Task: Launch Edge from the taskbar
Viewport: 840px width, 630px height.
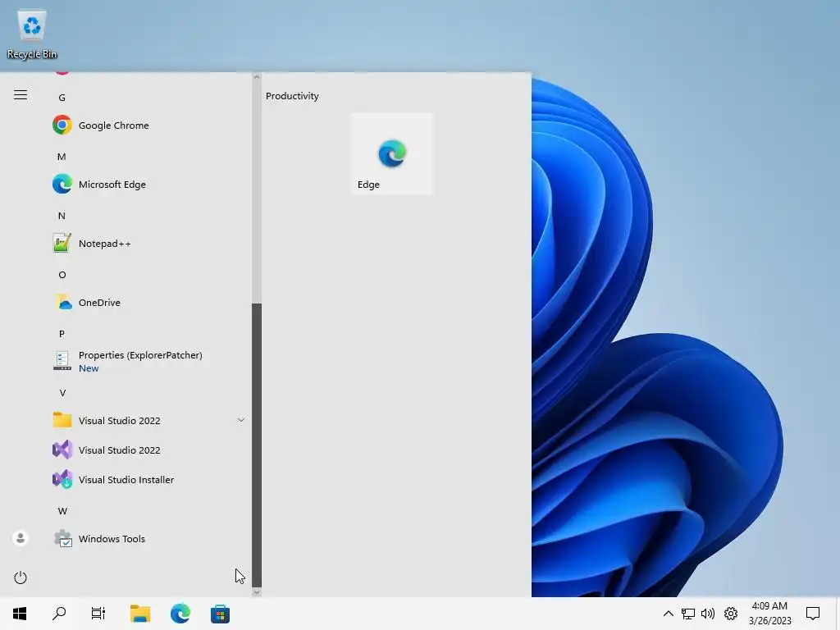Action: click(180, 614)
